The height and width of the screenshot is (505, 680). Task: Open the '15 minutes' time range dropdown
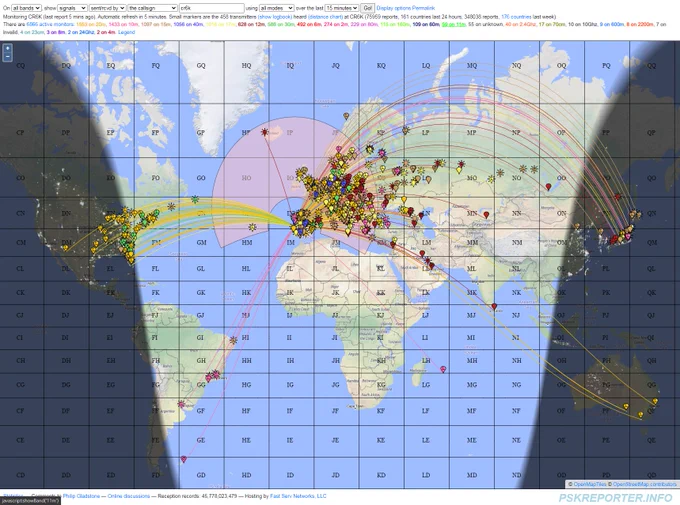click(342, 8)
